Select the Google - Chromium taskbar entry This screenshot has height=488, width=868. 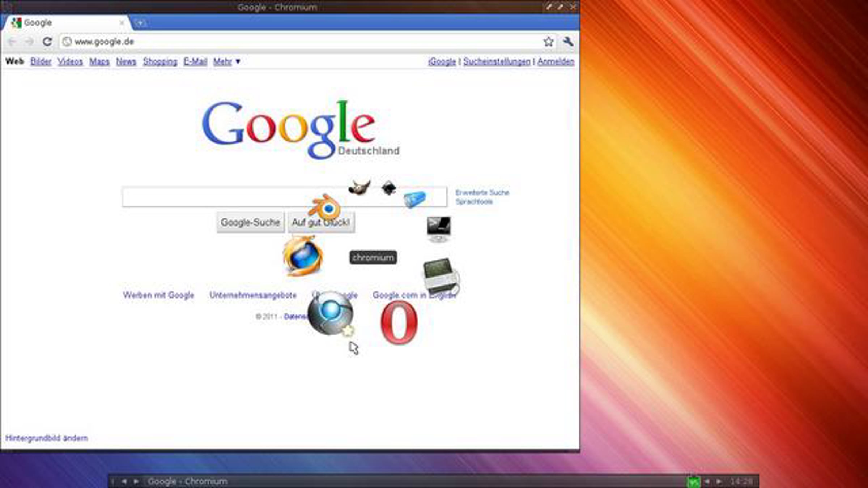188,481
